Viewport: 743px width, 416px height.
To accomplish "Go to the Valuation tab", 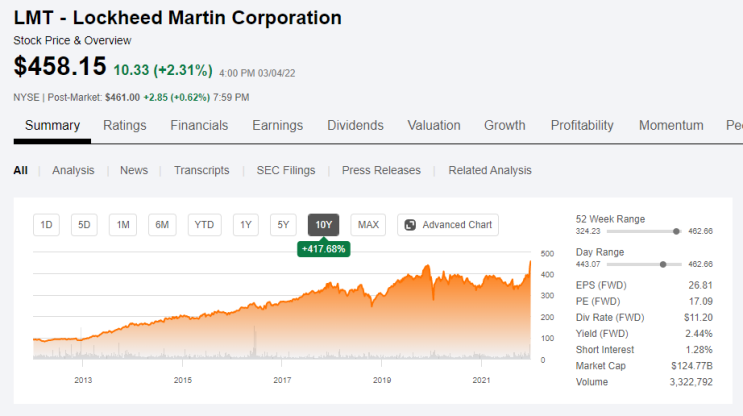I will [434, 126].
